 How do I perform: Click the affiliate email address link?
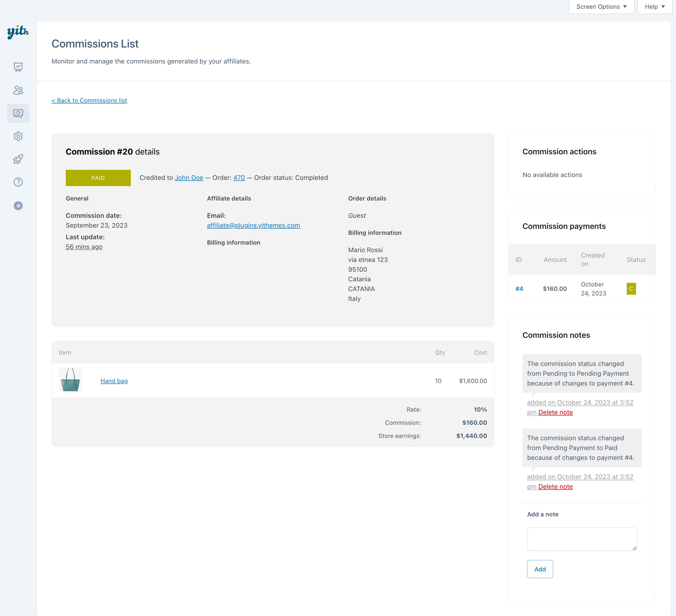click(253, 225)
